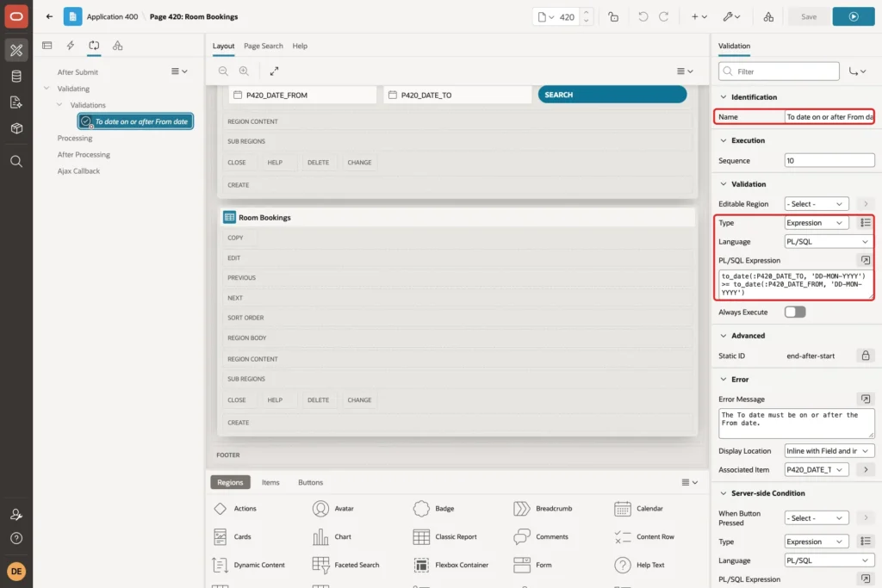
Task: Click the page lock icon
Action: click(613, 17)
